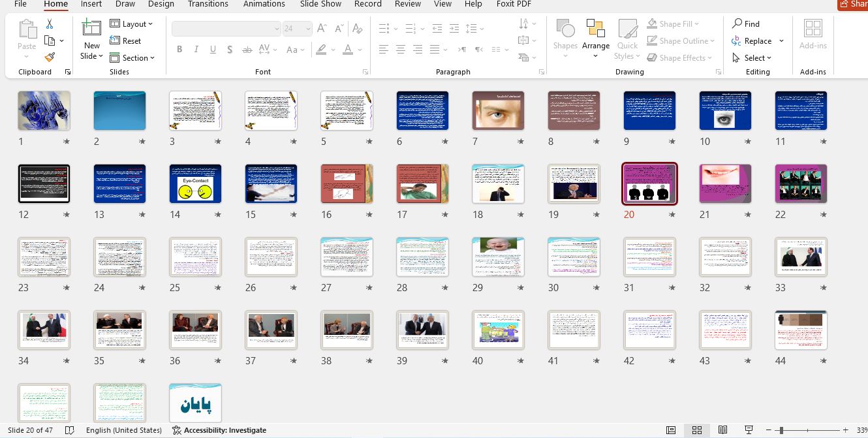The height and width of the screenshot is (438, 868).
Task: Click the transition star under slide 7
Action: tap(520, 141)
